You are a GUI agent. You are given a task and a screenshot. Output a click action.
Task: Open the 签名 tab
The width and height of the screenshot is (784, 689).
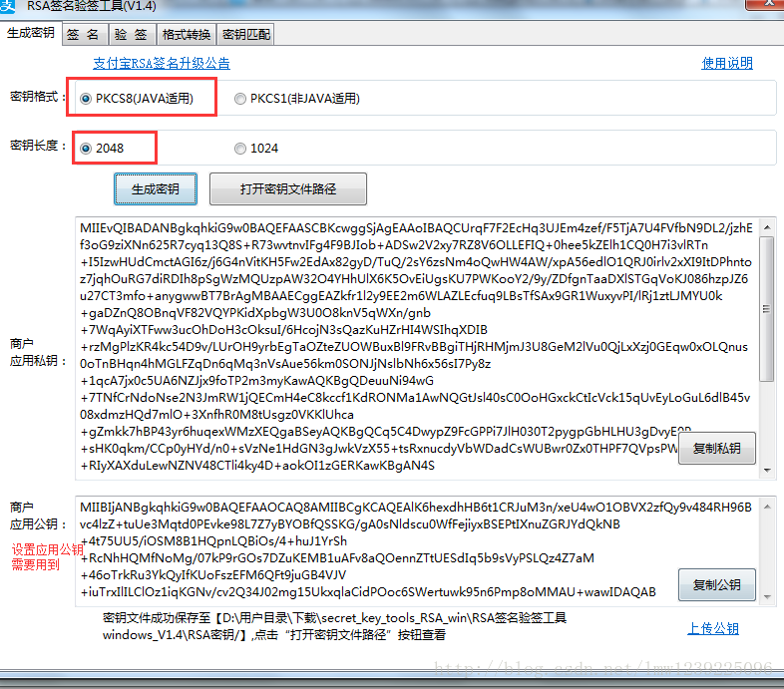point(83,35)
